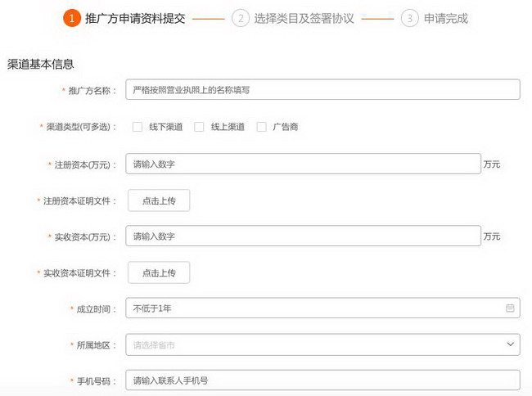Enable the 线上渠道 checkbox
The image size is (532, 396).
199,127
